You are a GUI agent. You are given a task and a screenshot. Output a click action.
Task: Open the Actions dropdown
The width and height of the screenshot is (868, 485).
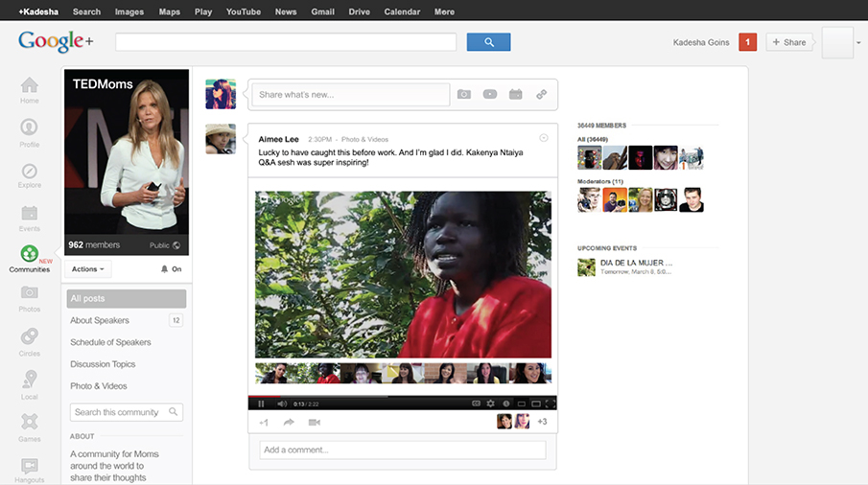click(87, 268)
